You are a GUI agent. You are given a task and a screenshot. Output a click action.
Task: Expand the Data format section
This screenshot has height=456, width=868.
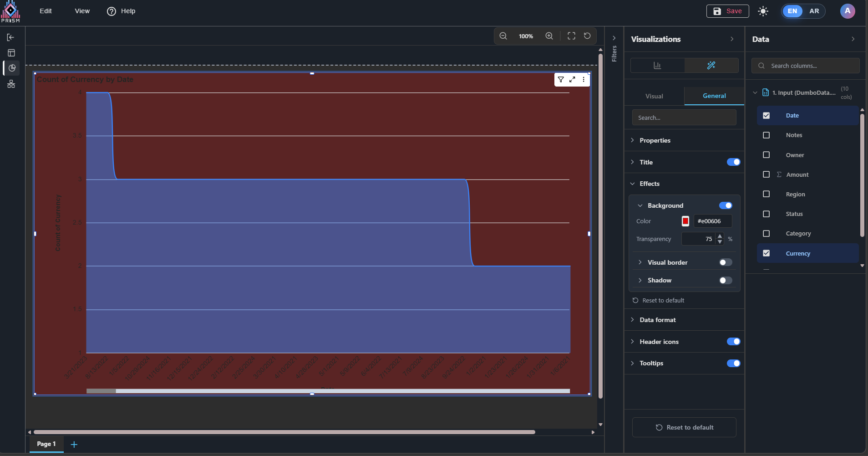(657, 320)
